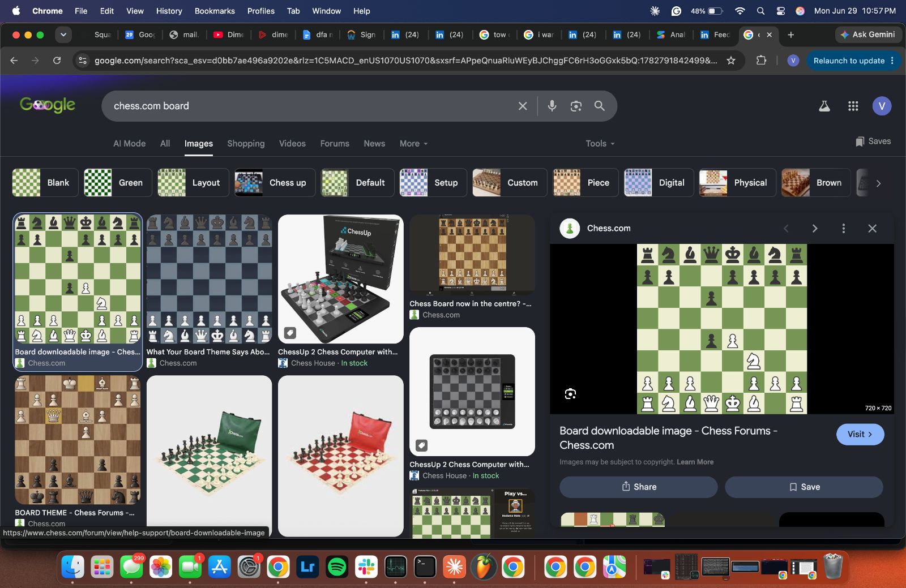
Task: Show next image in preview panel
Action: [x=815, y=228]
